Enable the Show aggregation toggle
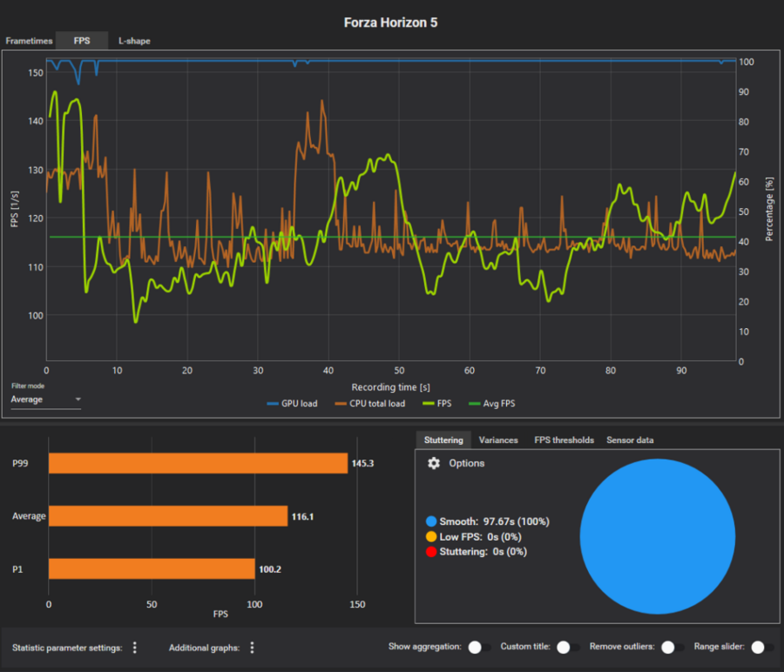Image resolution: width=784 pixels, height=672 pixels. [478, 648]
